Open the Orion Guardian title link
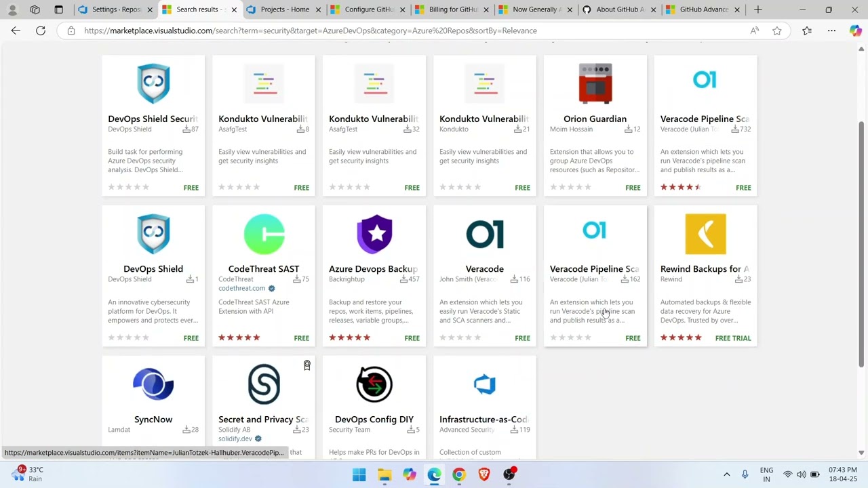The height and width of the screenshot is (488, 868). 595,119
